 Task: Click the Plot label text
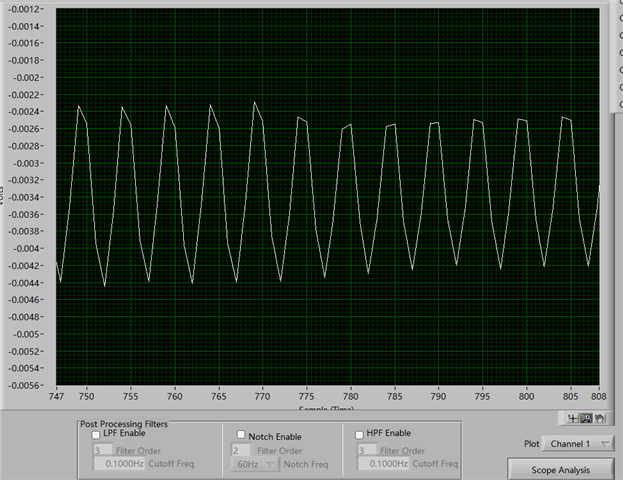[x=531, y=444]
